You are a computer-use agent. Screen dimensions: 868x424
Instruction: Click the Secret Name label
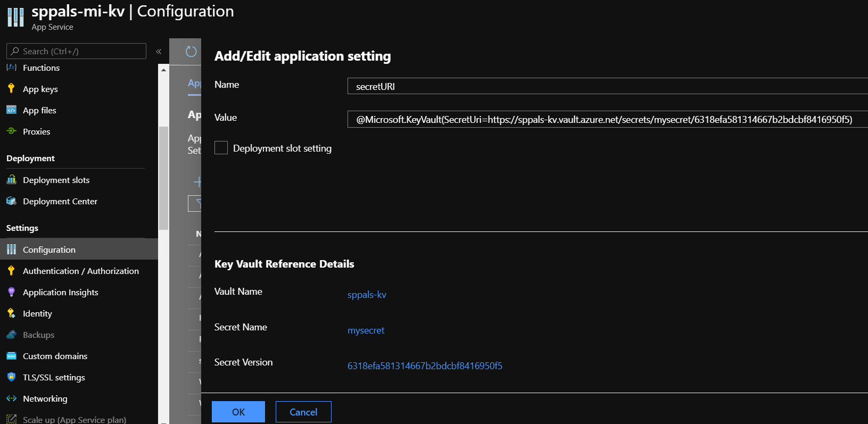coord(241,327)
